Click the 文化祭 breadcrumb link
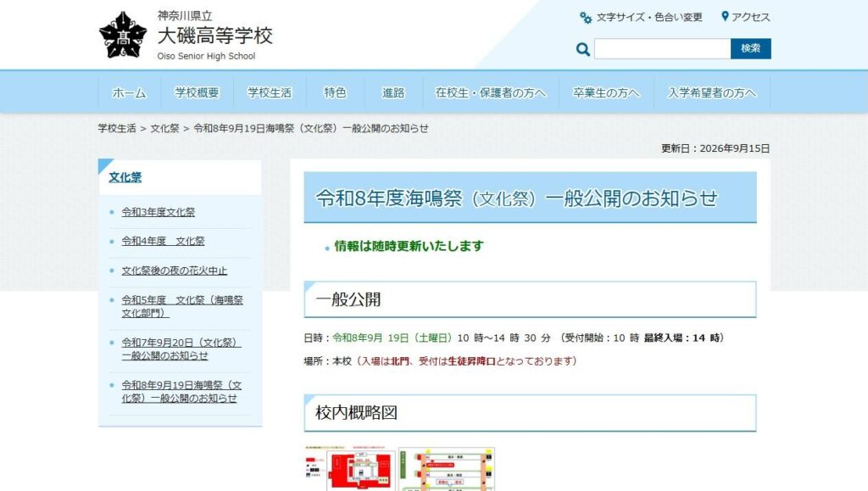The height and width of the screenshot is (491, 868). [x=165, y=128]
